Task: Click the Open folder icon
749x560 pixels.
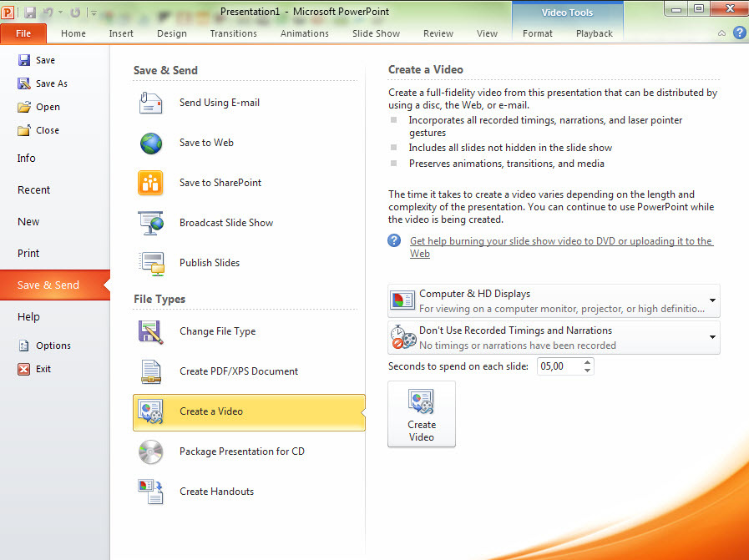Action: 24,107
